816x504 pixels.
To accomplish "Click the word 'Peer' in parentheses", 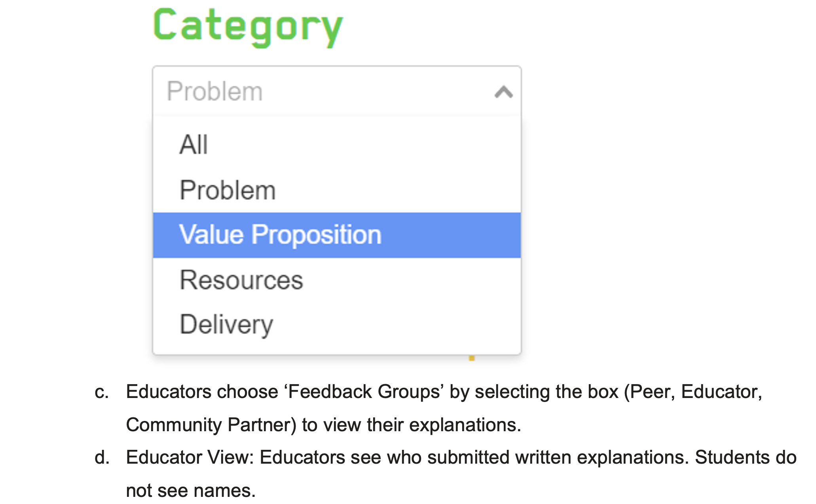I will point(652,392).
